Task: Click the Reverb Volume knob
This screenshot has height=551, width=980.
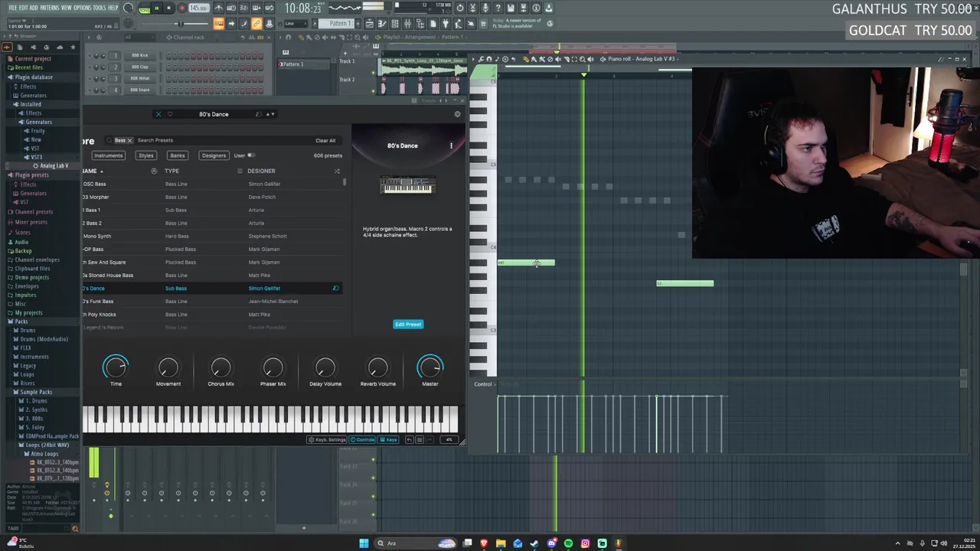Action: [x=377, y=367]
